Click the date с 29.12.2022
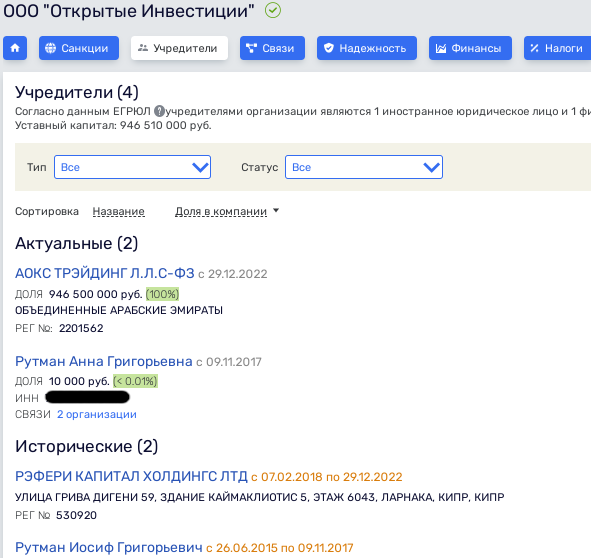Image resolution: width=591 pixels, height=558 pixels. pyautogui.click(x=233, y=274)
